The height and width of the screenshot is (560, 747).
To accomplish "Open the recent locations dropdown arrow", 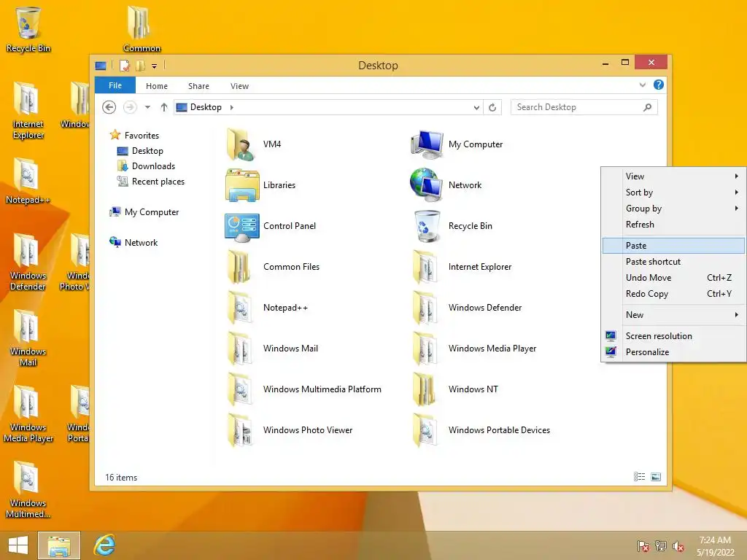I will pos(147,107).
